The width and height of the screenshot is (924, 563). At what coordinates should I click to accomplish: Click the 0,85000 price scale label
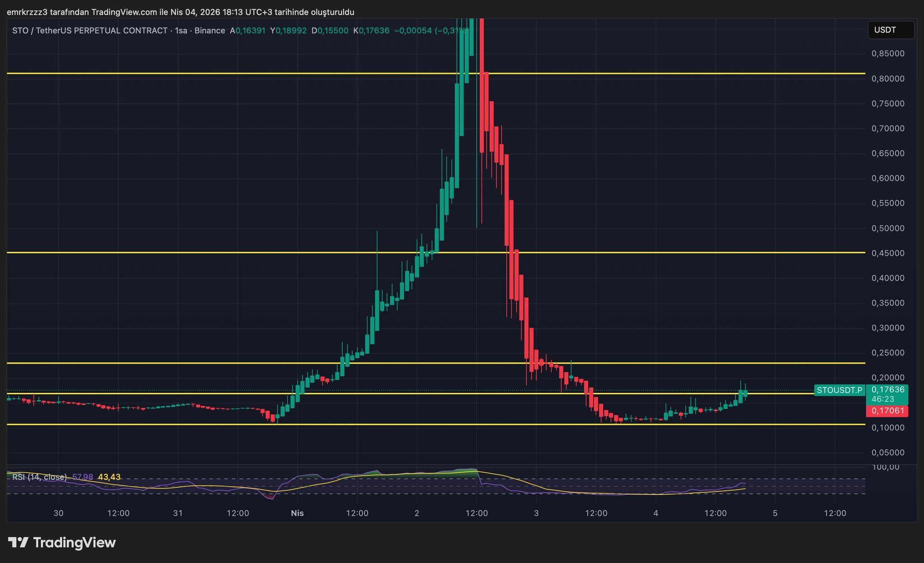coord(887,54)
